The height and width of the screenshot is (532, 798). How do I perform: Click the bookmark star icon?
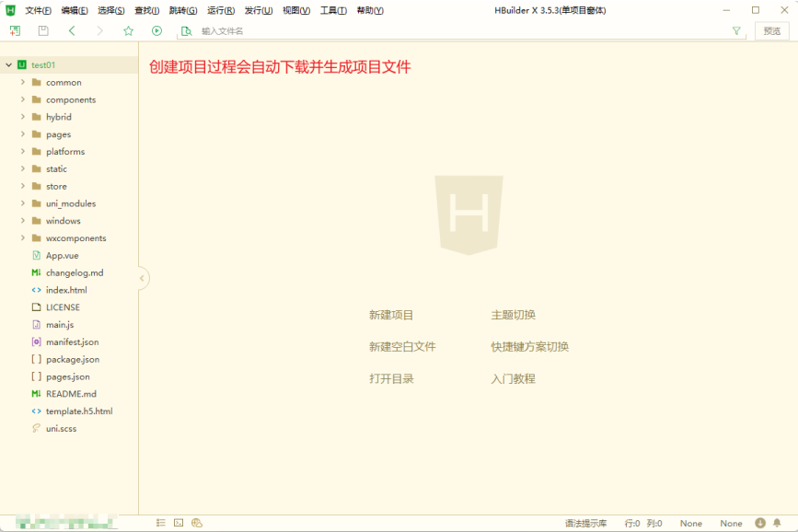[x=128, y=31]
